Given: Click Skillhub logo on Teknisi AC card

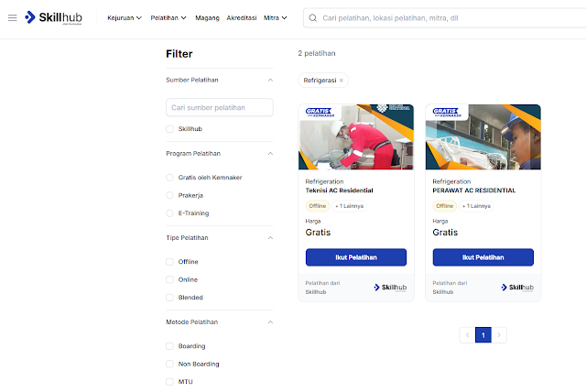Looking at the screenshot, I should [x=390, y=287].
